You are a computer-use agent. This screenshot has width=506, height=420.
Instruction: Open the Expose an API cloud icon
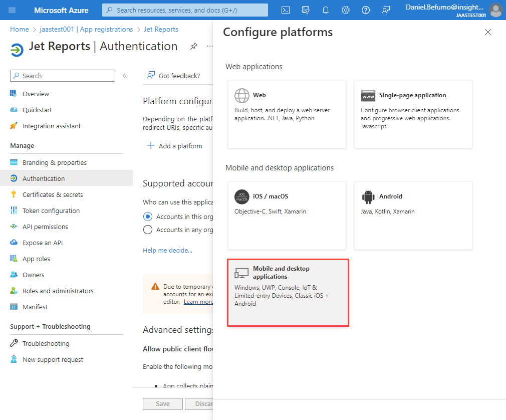14,243
